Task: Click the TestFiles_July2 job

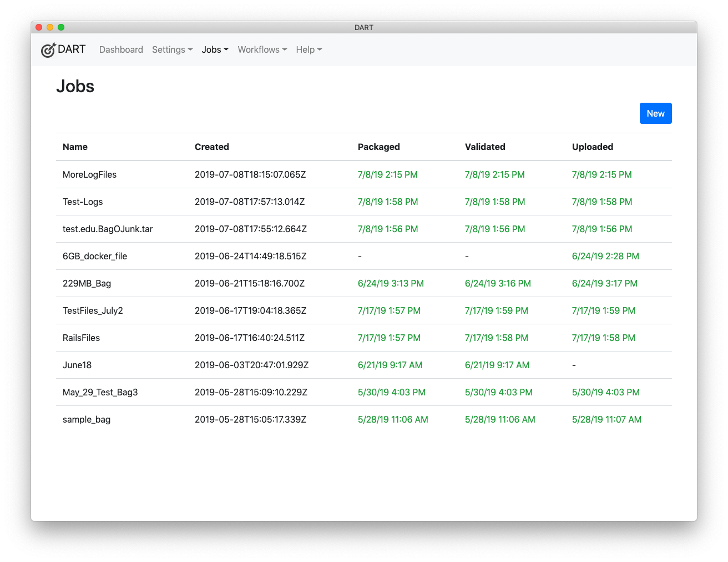Action: click(93, 310)
